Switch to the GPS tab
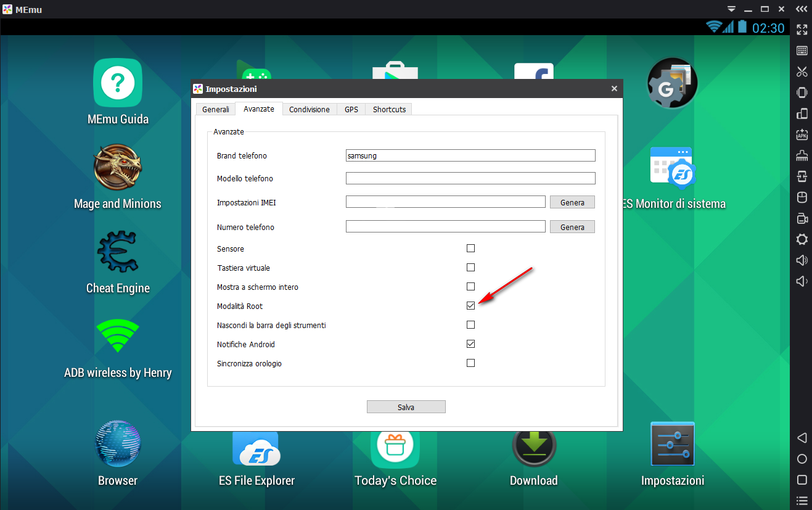This screenshot has height=510, width=812. coord(351,109)
